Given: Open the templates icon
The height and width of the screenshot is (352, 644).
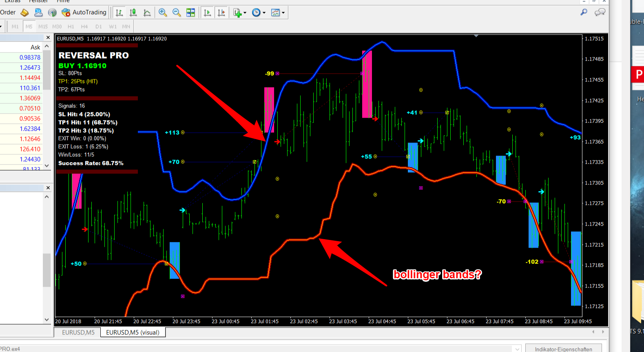Looking at the screenshot, I should pos(276,13).
